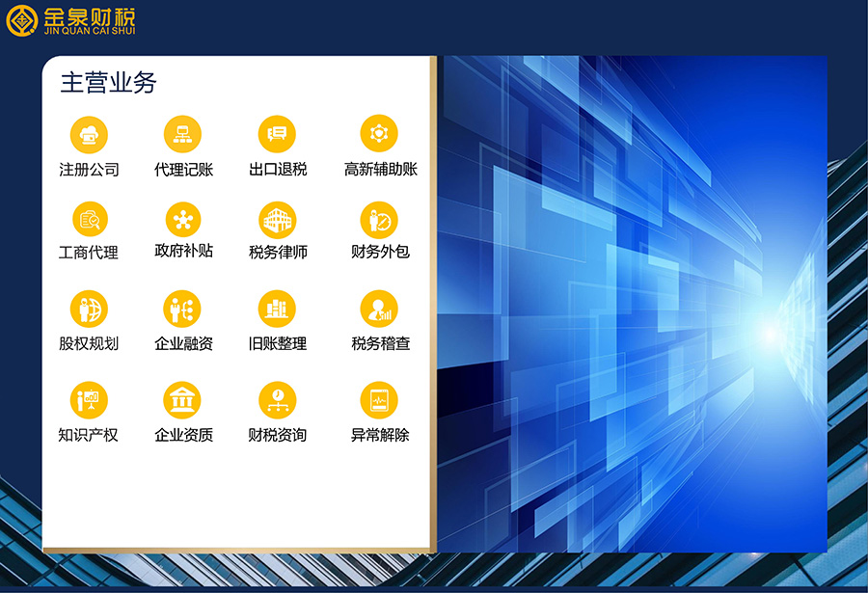Click the 财税咨询 text label
The width and height of the screenshot is (868, 593).
coord(278,435)
